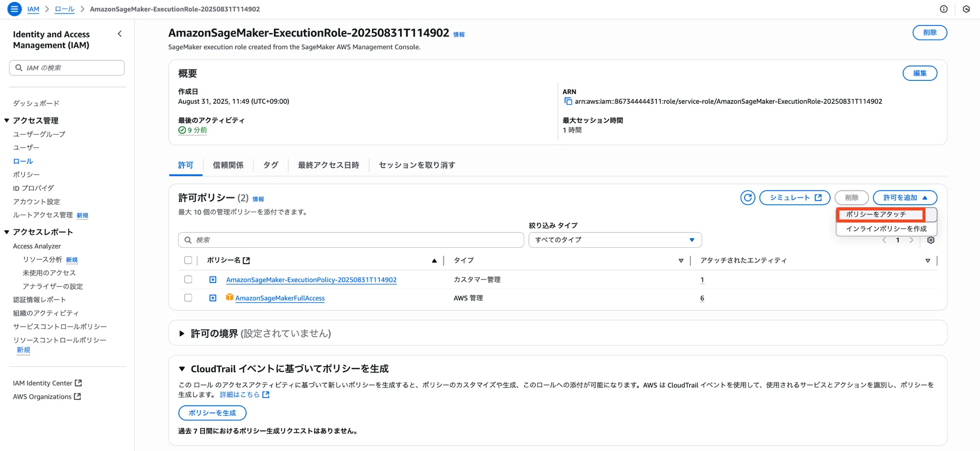The image size is (980, 451).
Task: Sort by ポリシー名 ascending arrow
Action: click(x=434, y=261)
